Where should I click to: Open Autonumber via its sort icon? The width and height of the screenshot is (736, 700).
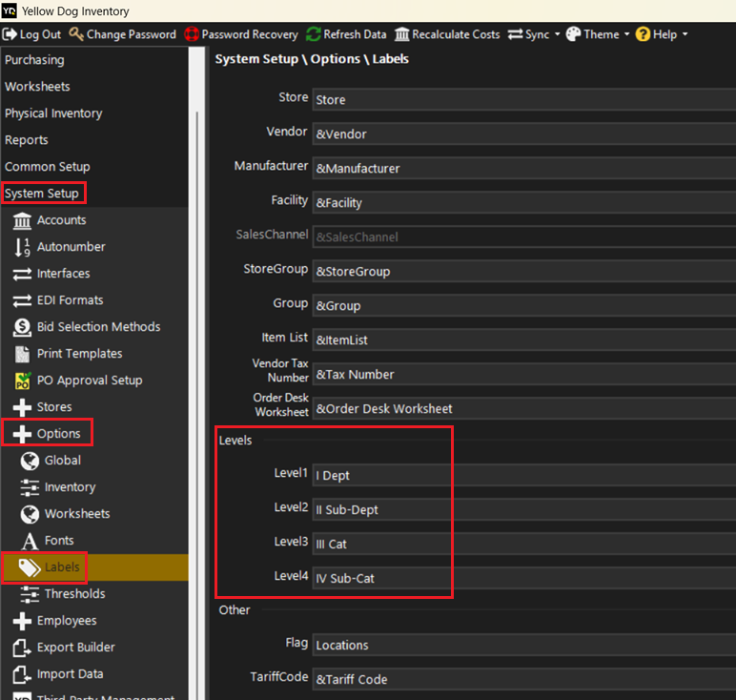point(22,247)
